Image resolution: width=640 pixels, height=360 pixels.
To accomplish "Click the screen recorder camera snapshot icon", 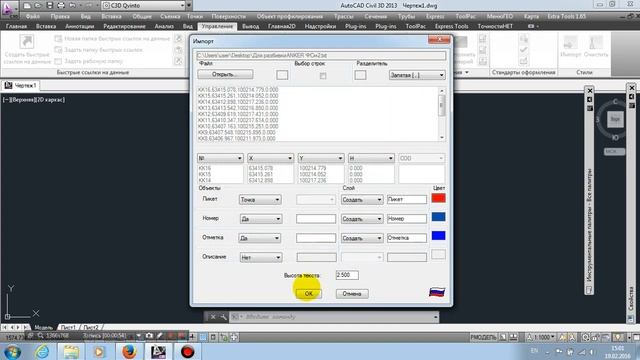I will coord(149,336).
